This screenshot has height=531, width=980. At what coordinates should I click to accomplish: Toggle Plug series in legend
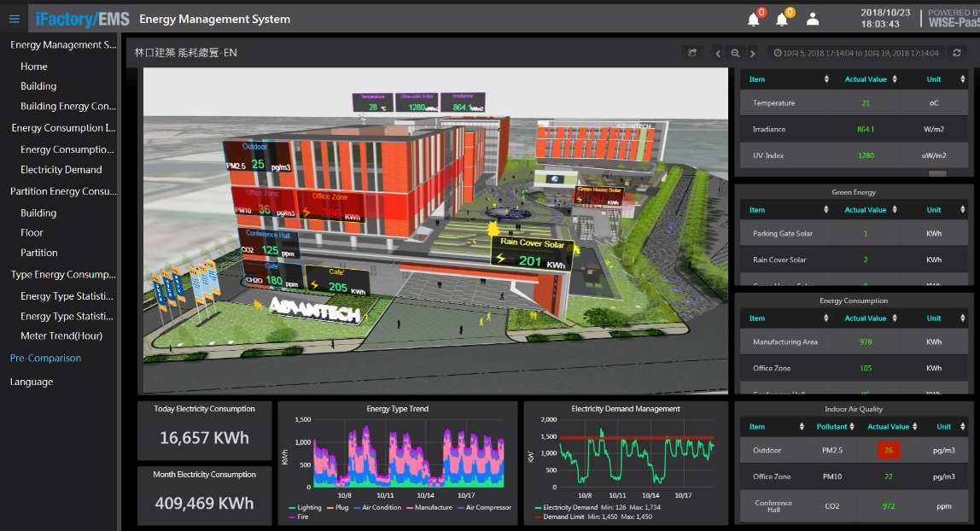tap(338, 507)
